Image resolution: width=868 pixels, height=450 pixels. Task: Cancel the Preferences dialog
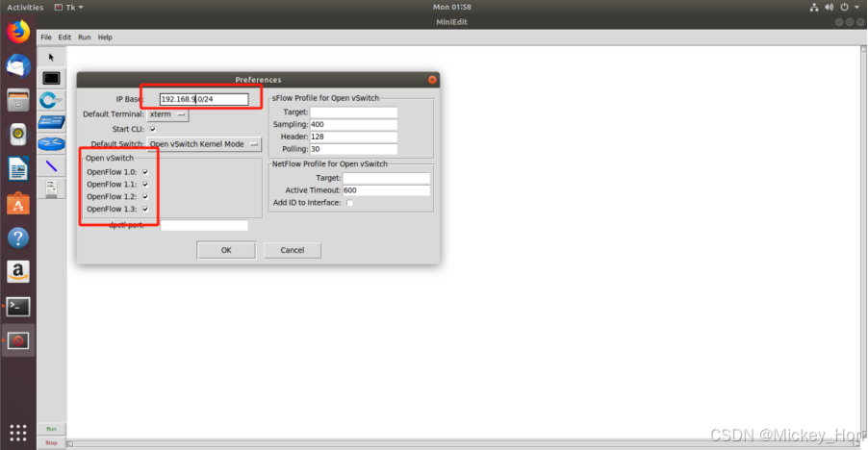pyautogui.click(x=293, y=250)
